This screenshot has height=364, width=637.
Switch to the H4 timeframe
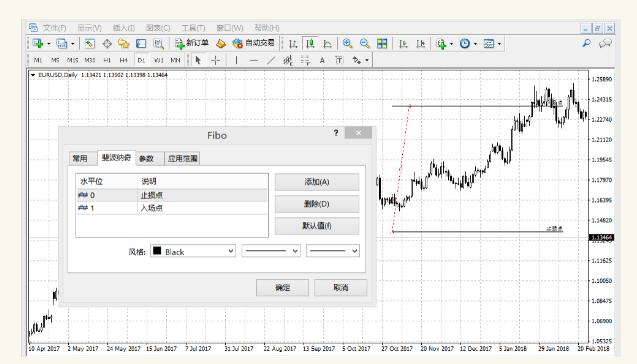[x=124, y=60]
